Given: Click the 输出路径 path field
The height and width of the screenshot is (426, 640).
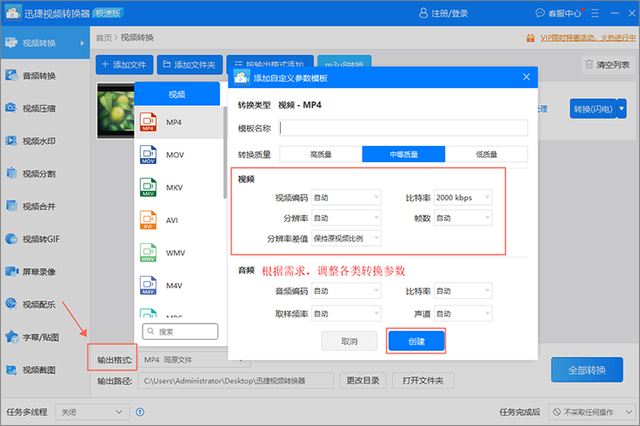Looking at the screenshot, I should (236, 380).
